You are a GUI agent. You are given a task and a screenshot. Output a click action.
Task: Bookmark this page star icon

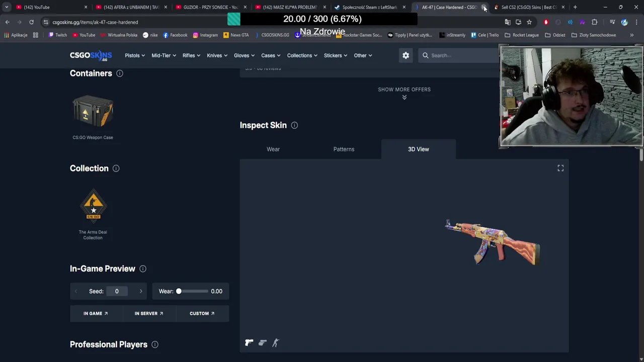click(x=529, y=22)
